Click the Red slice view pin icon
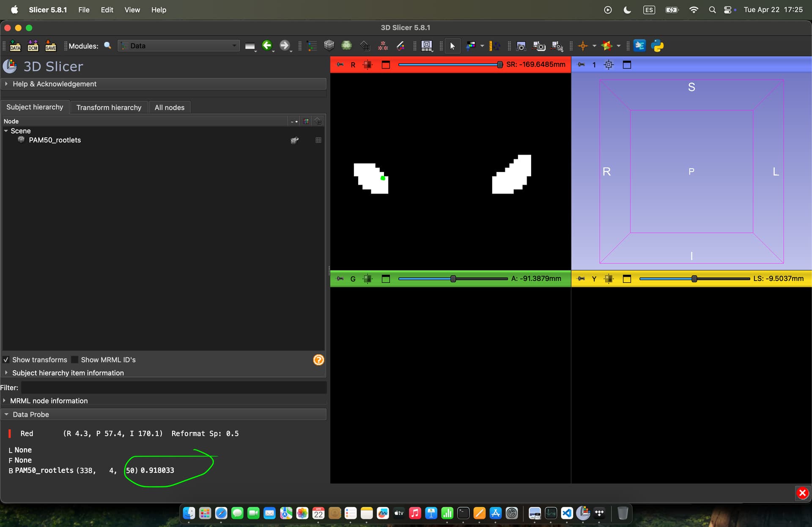This screenshot has width=812, height=527. point(340,65)
